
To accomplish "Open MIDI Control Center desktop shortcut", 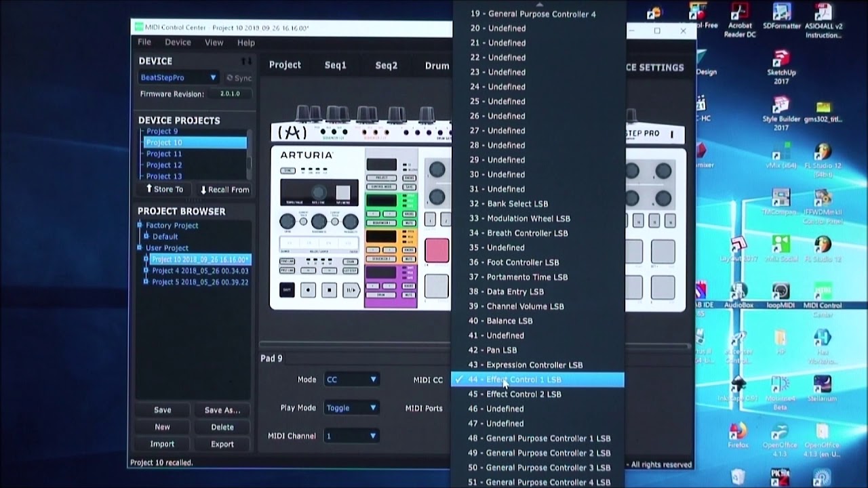I will 822,300.
